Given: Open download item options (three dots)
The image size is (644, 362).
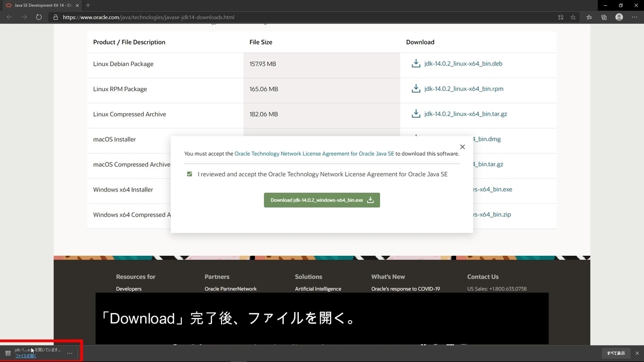Looking at the screenshot, I should (70, 353).
